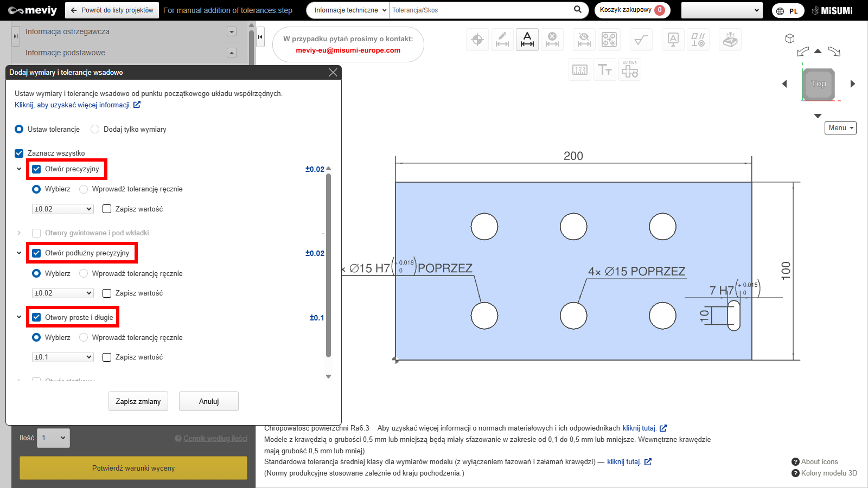868x488 pixels.
Task: Open the ±0.1 tolerance dropdown
Action: [62, 357]
